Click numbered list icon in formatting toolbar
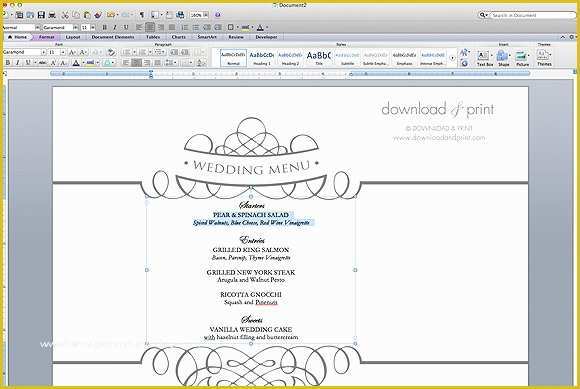Screen dimensions: 580x389 point(185,27)
